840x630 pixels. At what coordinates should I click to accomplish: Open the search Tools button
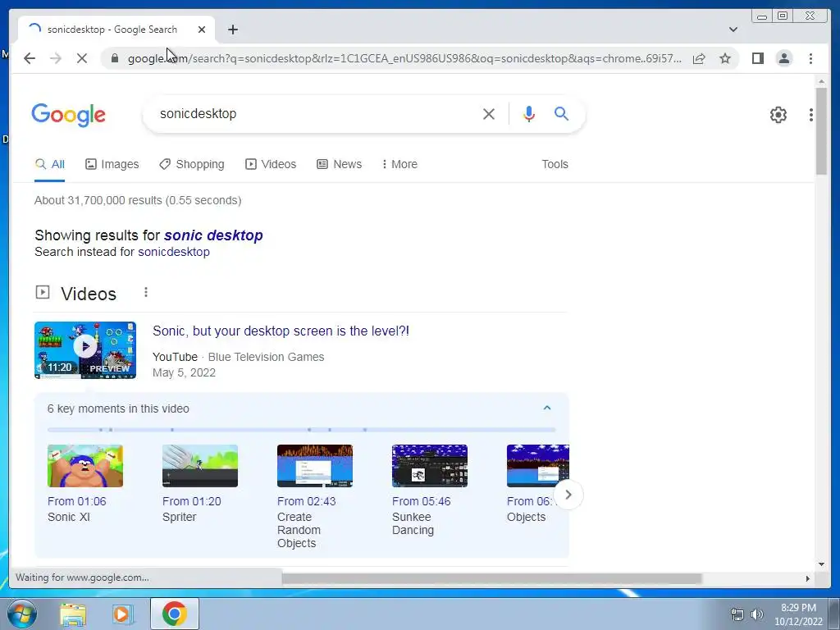point(555,164)
